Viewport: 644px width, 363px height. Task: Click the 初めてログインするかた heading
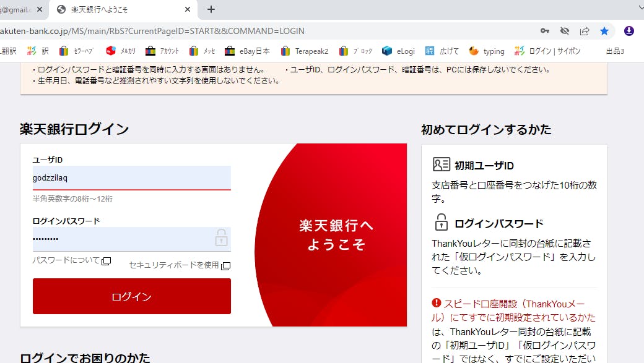point(486,130)
